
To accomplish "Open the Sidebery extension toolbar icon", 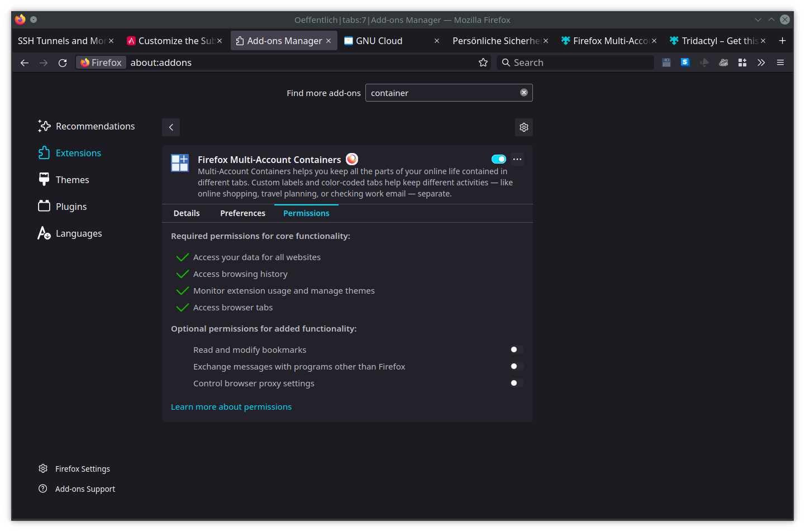I will point(685,62).
